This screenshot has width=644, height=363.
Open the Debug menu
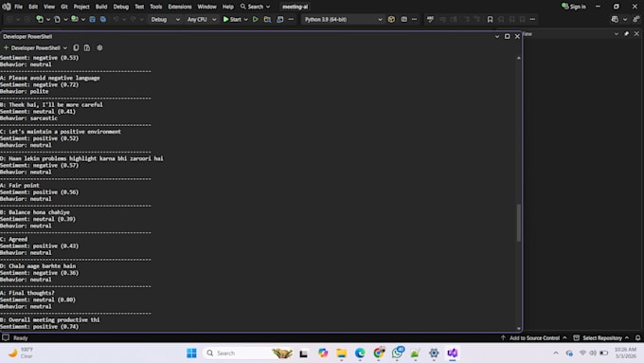[x=121, y=7]
